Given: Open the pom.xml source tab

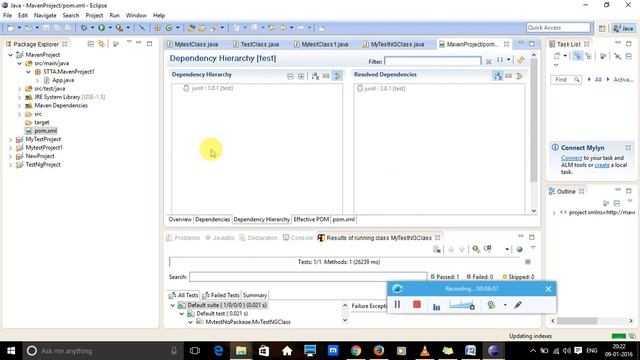Looking at the screenshot, I should pyautogui.click(x=343, y=219).
